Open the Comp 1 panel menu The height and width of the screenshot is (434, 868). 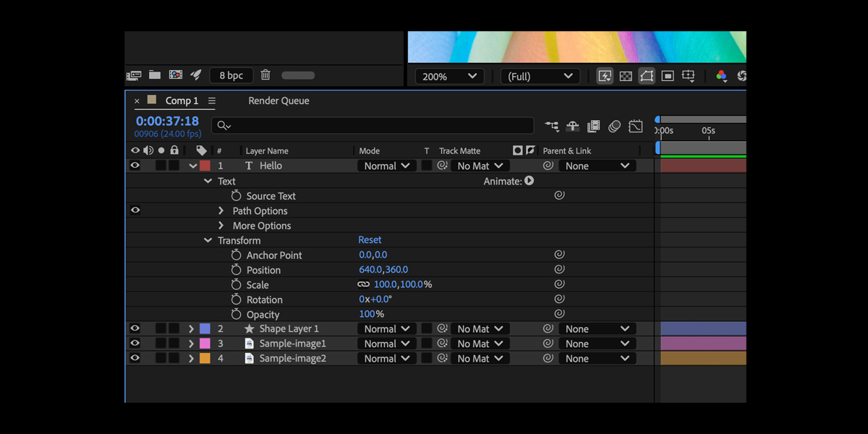[212, 101]
